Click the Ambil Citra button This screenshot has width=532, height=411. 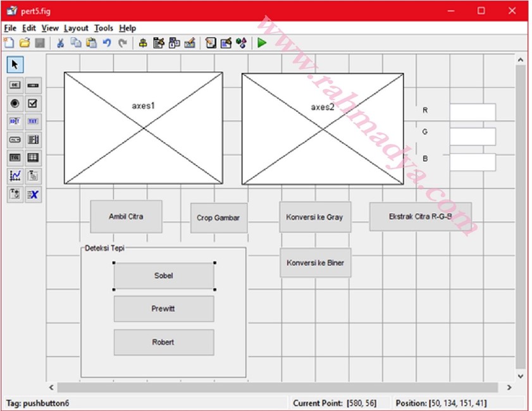pos(126,217)
